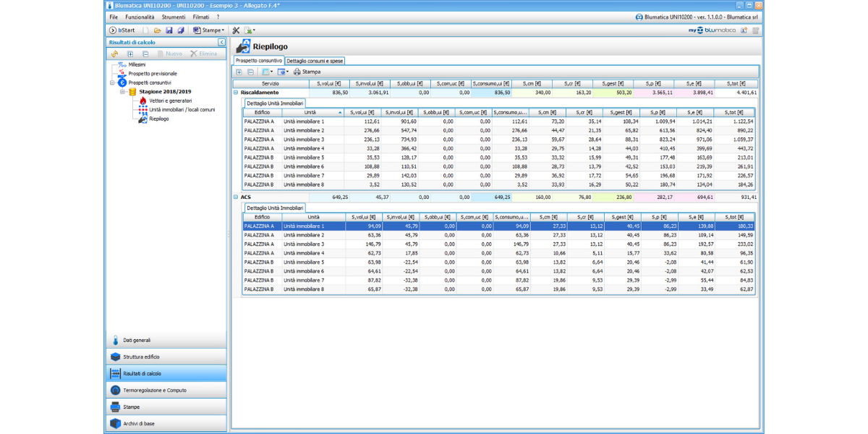Screen dimensions: 868x434
Task: Click the refresh icon in Risultati di calcolo
Action: click(x=114, y=54)
